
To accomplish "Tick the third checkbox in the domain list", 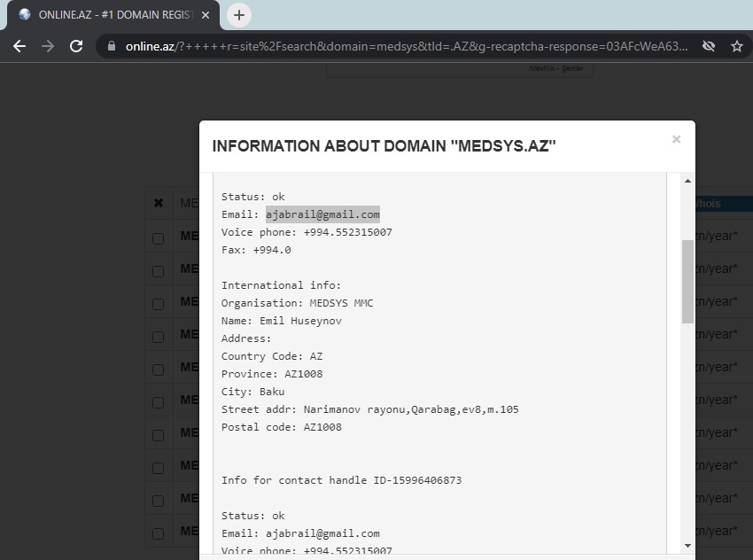I will [158, 304].
